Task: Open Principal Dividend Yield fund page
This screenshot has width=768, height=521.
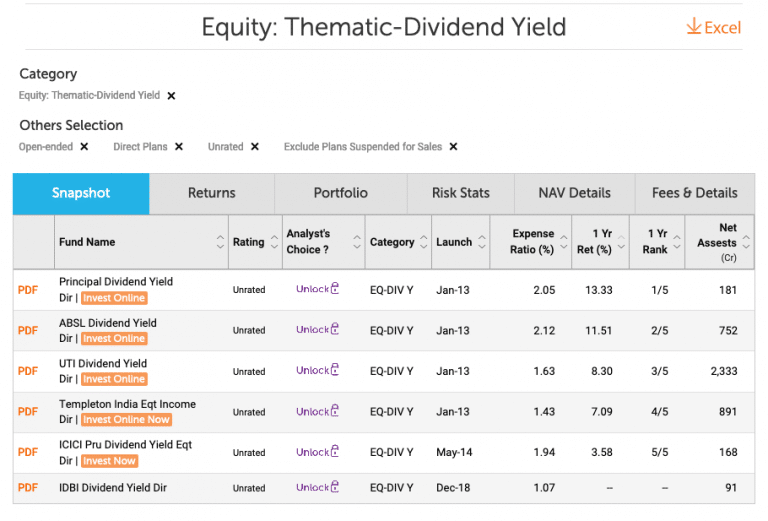Action: click(116, 282)
